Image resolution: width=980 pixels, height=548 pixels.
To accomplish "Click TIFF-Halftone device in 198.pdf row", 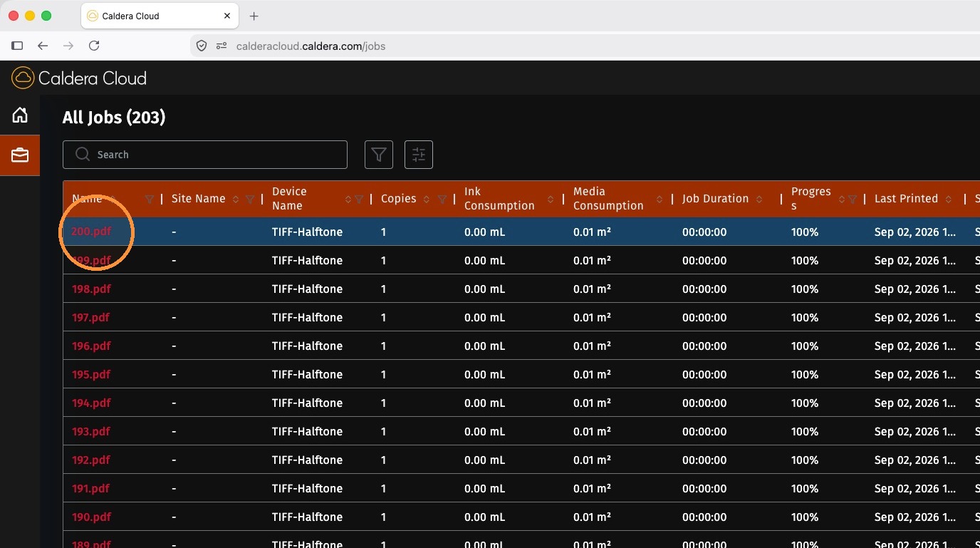I will pos(307,289).
